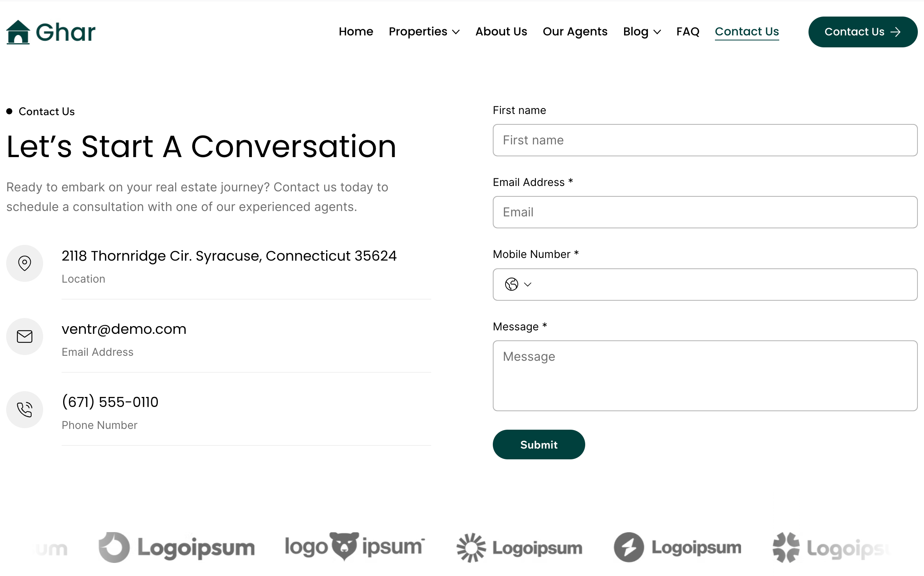Image resolution: width=924 pixels, height=576 pixels.
Task: Click the Ghar house logo
Action: point(51,32)
